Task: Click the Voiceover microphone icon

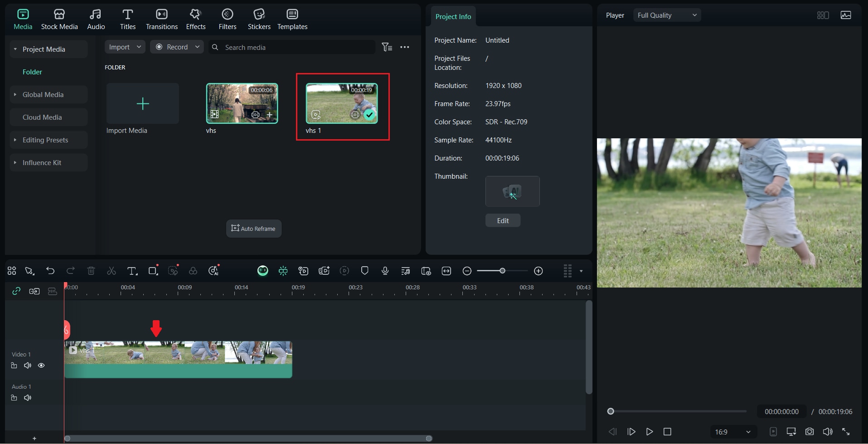Action: click(385, 271)
